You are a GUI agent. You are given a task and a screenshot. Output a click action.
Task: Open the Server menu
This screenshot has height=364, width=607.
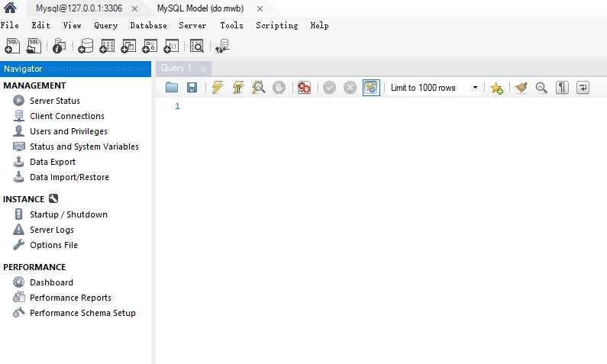(192, 25)
